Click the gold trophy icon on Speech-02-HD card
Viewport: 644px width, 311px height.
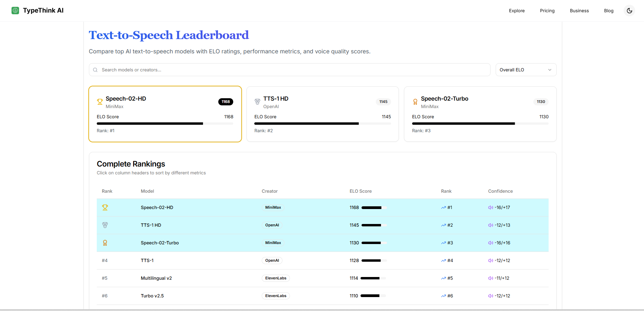coord(99,102)
